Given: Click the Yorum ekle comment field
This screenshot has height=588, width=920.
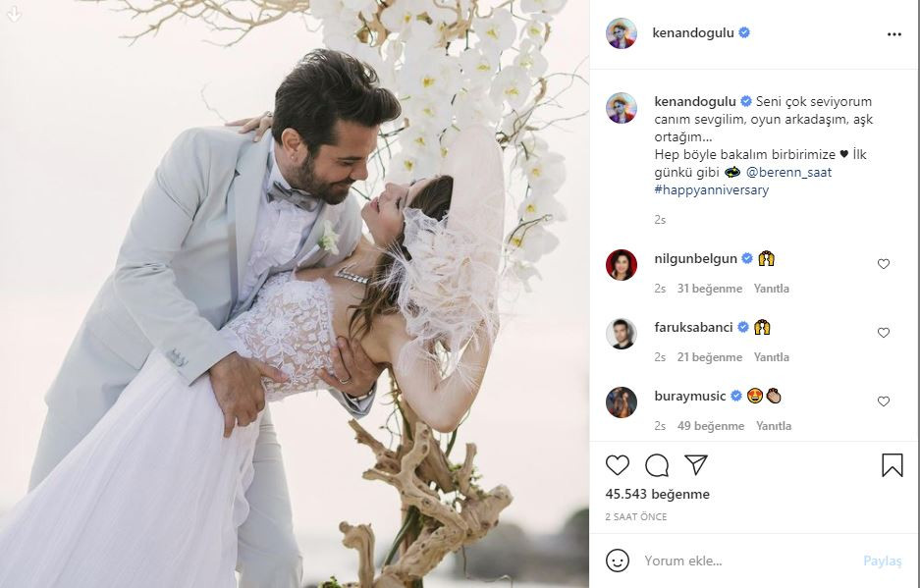Looking at the screenshot, I should (747, 561).
